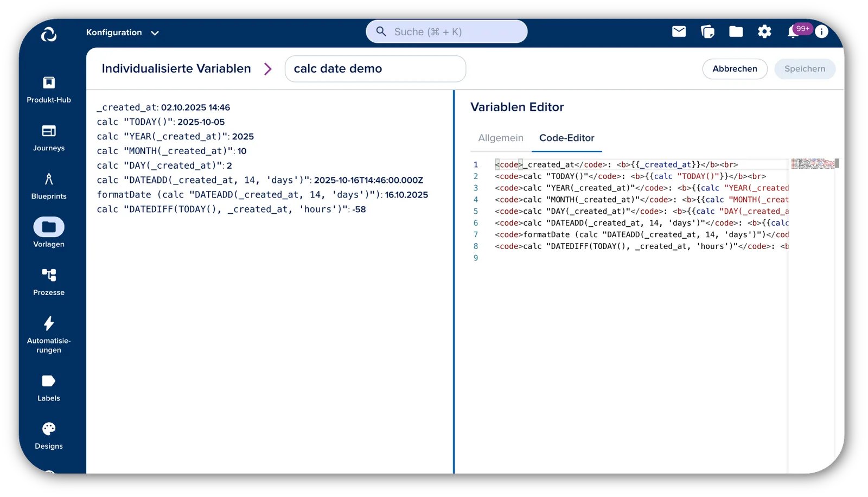Viewport: 868px width, 497px height.
Task: Open the mail envelope icon
Action: (x=679, y=31)
